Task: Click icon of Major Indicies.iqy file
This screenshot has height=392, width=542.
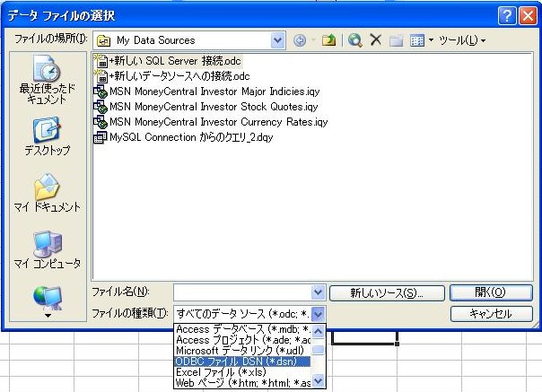Action: pos(101,91)
